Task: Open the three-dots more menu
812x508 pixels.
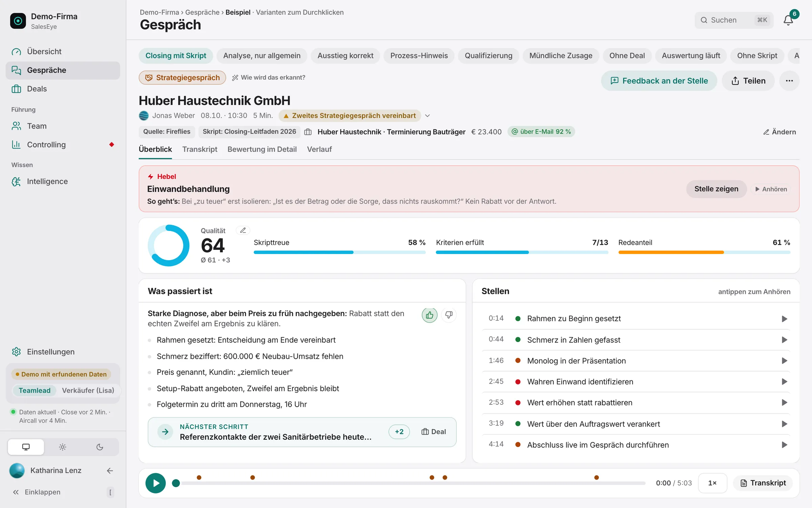Action: 789,81
